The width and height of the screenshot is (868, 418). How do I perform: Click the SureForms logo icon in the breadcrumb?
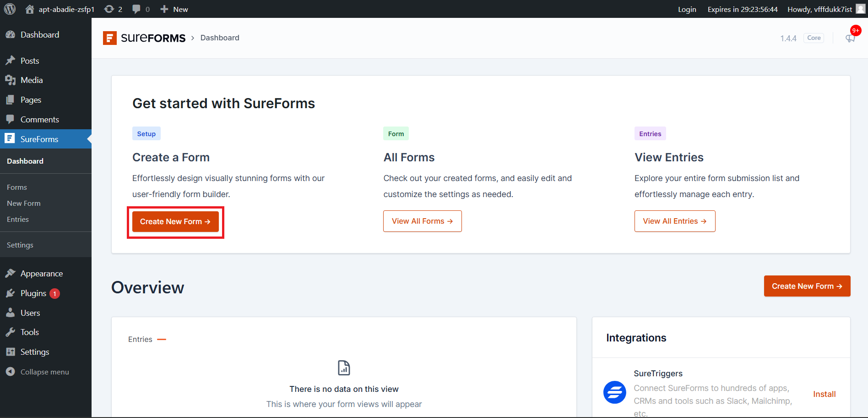tap(109, 38)
